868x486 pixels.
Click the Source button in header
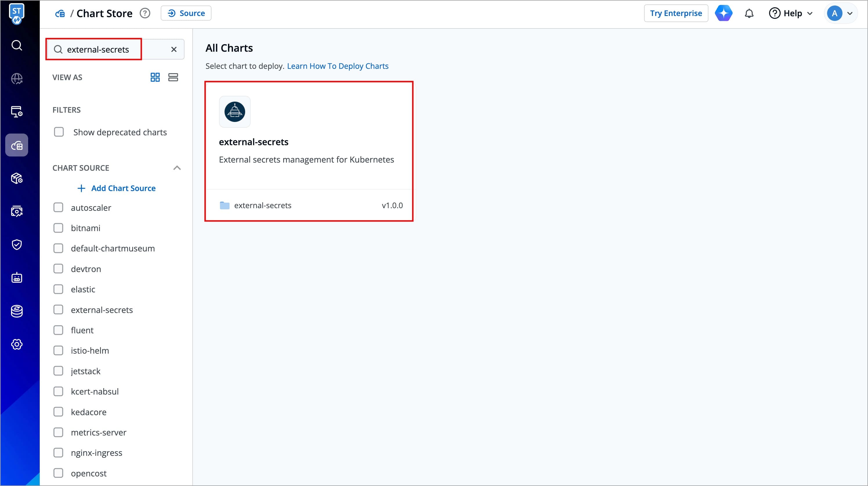coord(186,13)
